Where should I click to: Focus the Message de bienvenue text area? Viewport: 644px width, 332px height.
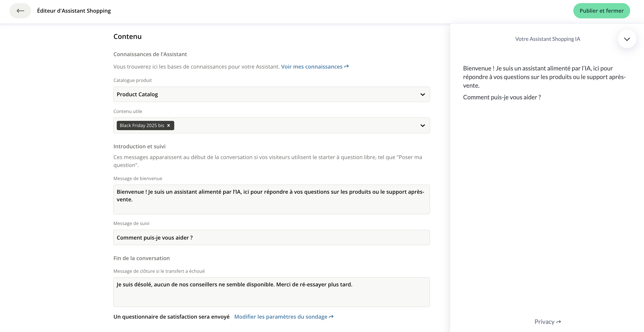(271, 199)
